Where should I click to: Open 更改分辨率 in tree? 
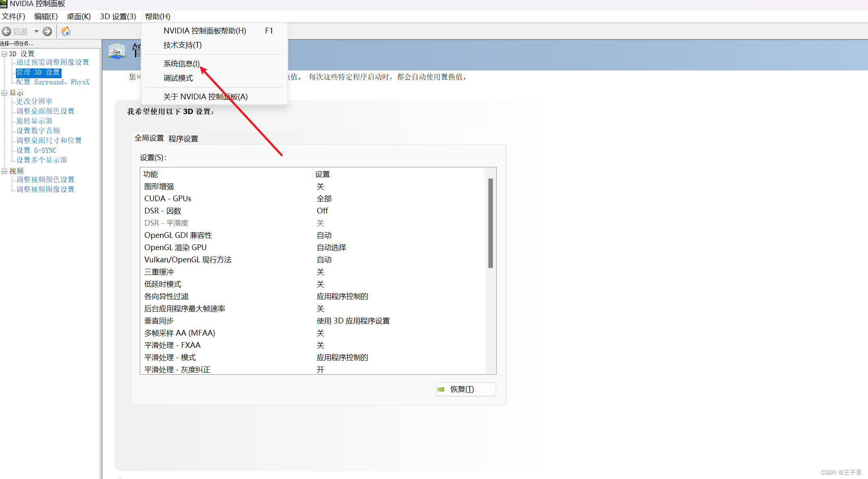tap(34, 101)
